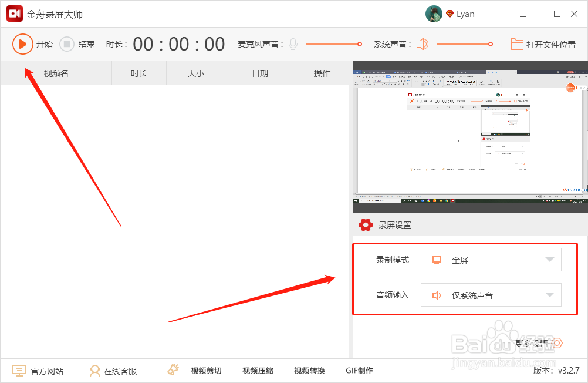Adjust the 麦克风声音 volume slider
Viewport: 588px width, 383px height.
click(334, 43)
